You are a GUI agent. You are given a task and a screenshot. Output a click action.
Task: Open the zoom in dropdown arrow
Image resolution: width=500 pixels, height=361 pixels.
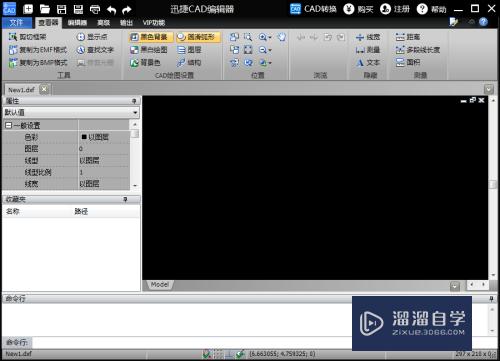pyautogui.click(x=270, y=37)
